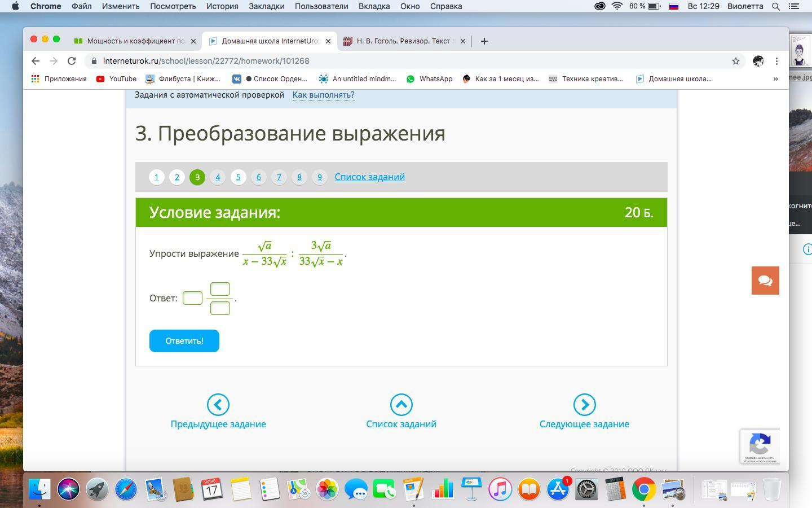
Task: Proceed to Следующее задание
Action: pyautogui.click(x=584, y=411)
